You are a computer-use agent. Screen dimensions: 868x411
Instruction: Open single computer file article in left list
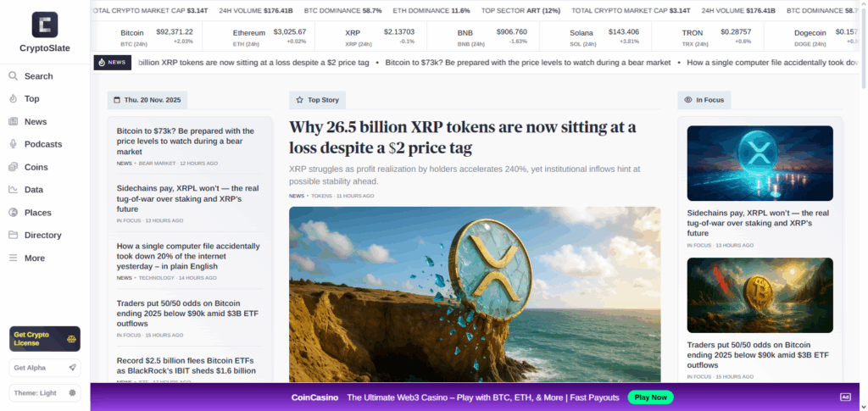point(188,256)
